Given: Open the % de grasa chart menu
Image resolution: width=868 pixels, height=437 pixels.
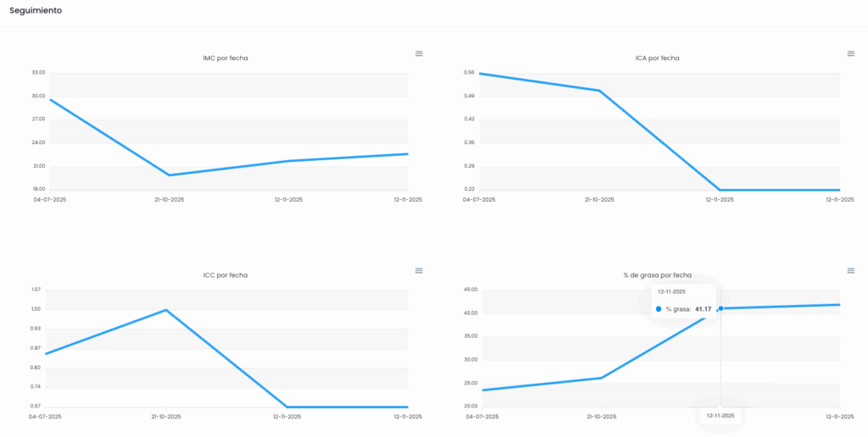Looking at the screenshot, I should point(851,270).
